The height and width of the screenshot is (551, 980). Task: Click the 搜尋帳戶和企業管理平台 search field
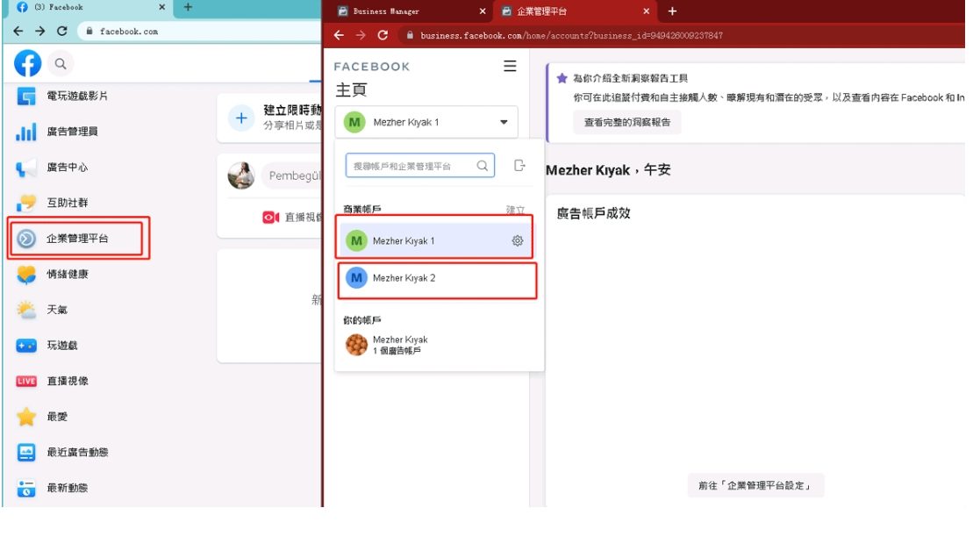pos(420,166)
